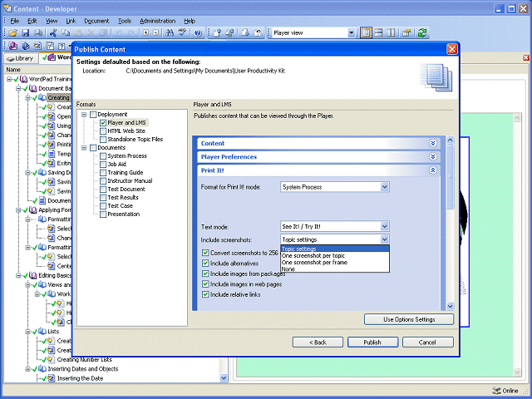The width and height of the screenshot is (532, 399).
Task: Click the Publish button
Action: pyautogui.click(x=372, y=342)
